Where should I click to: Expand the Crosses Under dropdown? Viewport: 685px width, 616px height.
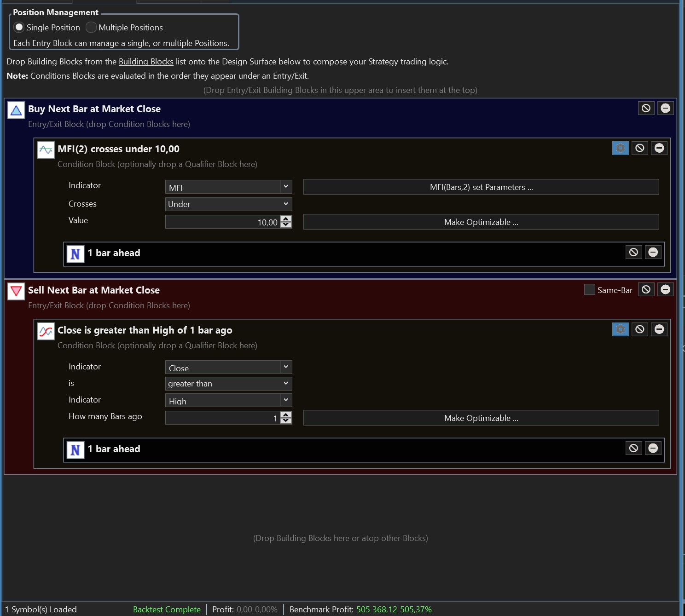coord(228,204)
